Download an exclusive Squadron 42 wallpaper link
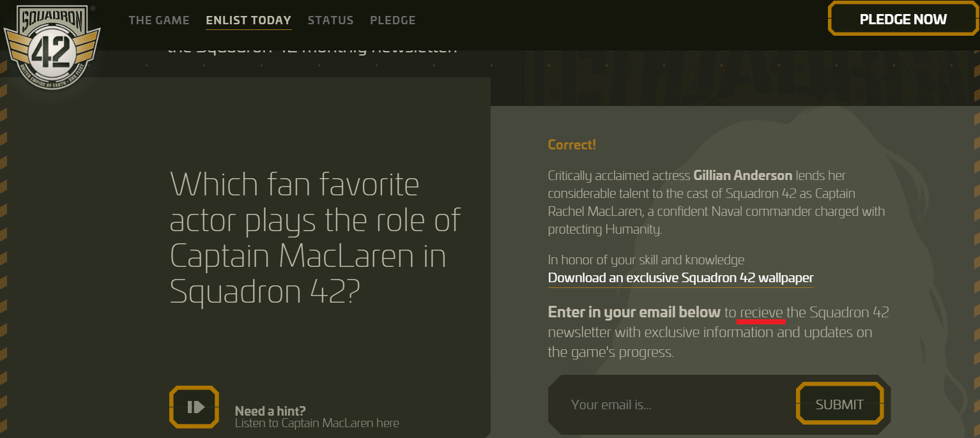Screen dimensions: 980x438 pos(680,278)
